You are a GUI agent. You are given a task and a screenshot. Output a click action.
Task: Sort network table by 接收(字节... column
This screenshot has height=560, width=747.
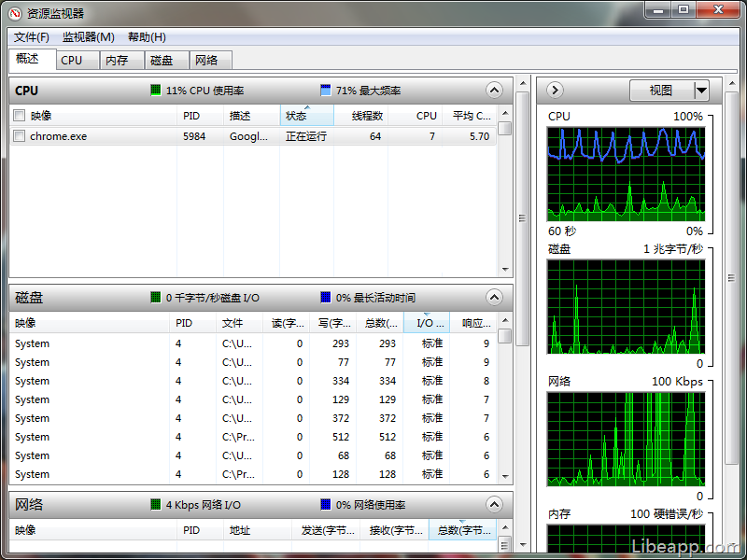click(x=394, y=530)
